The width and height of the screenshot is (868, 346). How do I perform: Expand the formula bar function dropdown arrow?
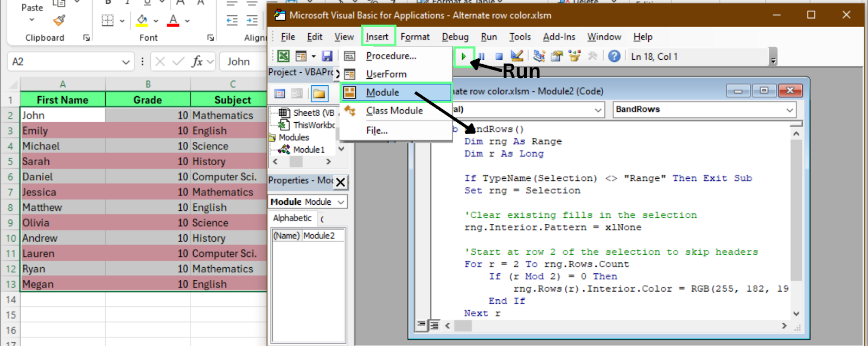(x=210, y=62)
